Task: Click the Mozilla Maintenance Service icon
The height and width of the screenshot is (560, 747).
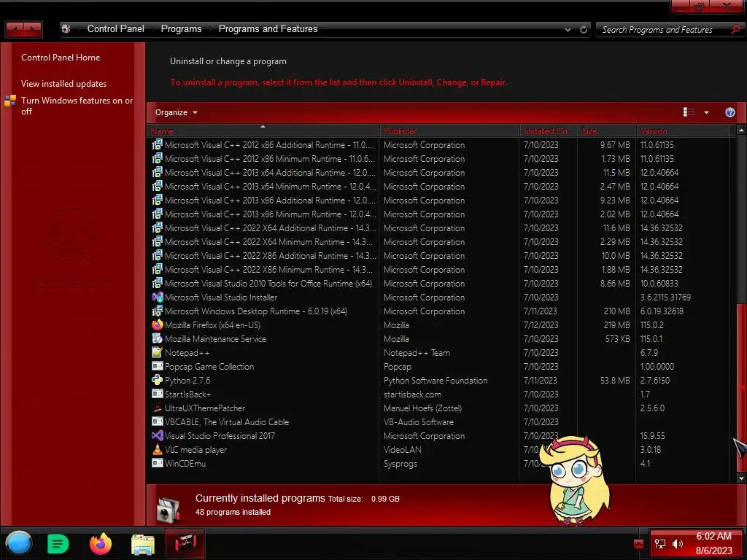Action: click(158, 338)
